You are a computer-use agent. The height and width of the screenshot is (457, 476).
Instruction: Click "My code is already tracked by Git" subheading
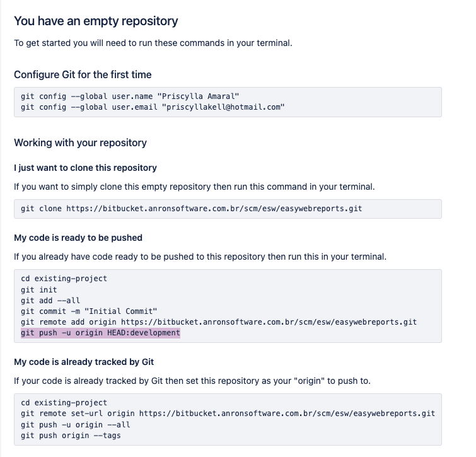click(84, 362)
